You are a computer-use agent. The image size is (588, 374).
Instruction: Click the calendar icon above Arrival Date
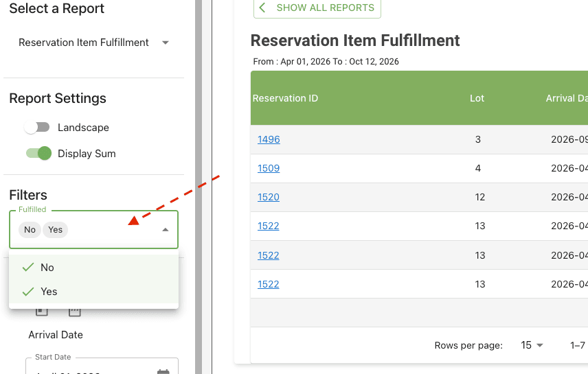(x=75, y=312)
